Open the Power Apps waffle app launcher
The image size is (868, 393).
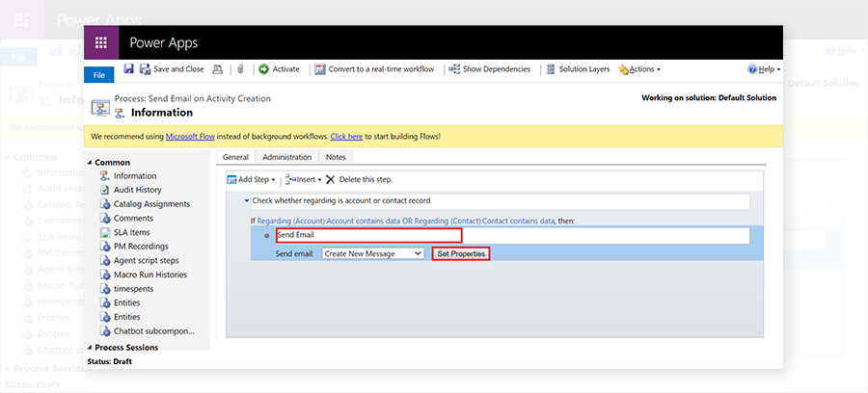click(x=100, y=42)
